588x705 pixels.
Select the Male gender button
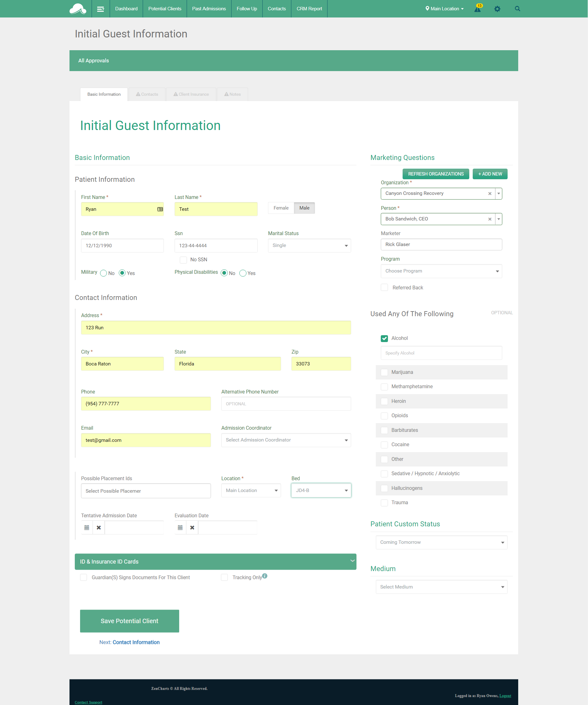coord(304,208)
